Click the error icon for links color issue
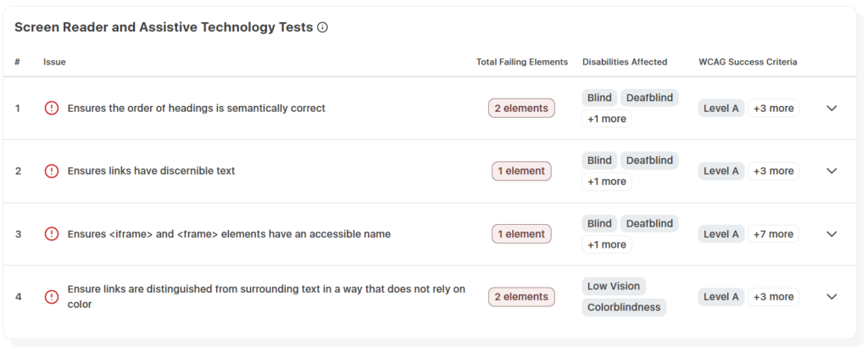The width and height of the screenshot is (868, 347). tap(52, 297)
